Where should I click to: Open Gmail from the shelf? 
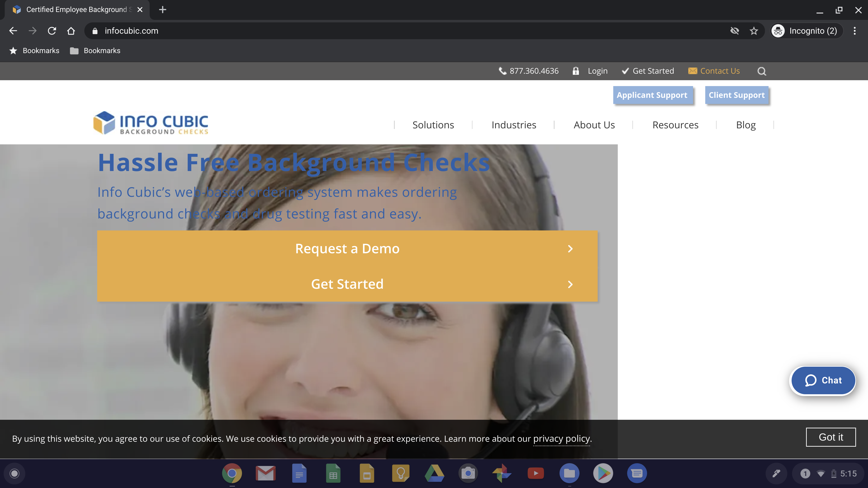[266, 474]
